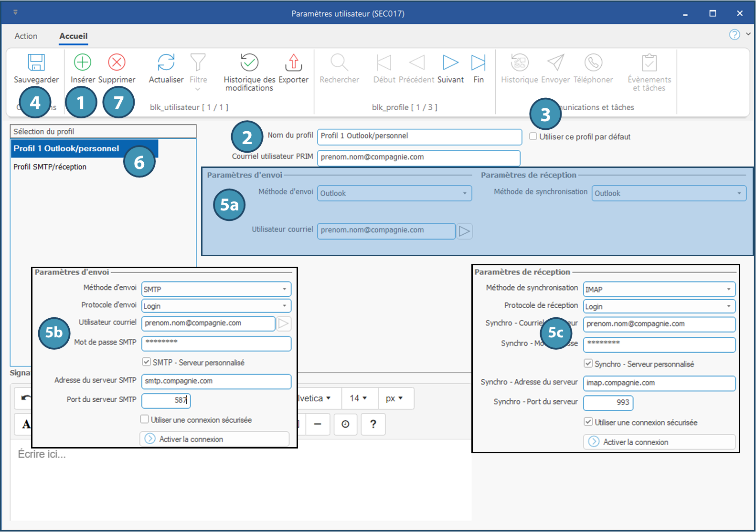Select the Accueil tab

pos(73,36)
